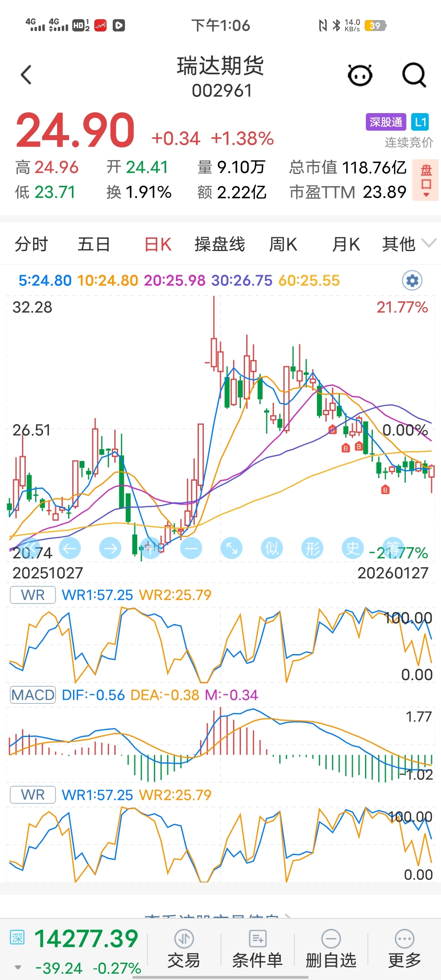Tap the video notification icon in status bar
The image size is (441, 980).
[x=119, y=25]
